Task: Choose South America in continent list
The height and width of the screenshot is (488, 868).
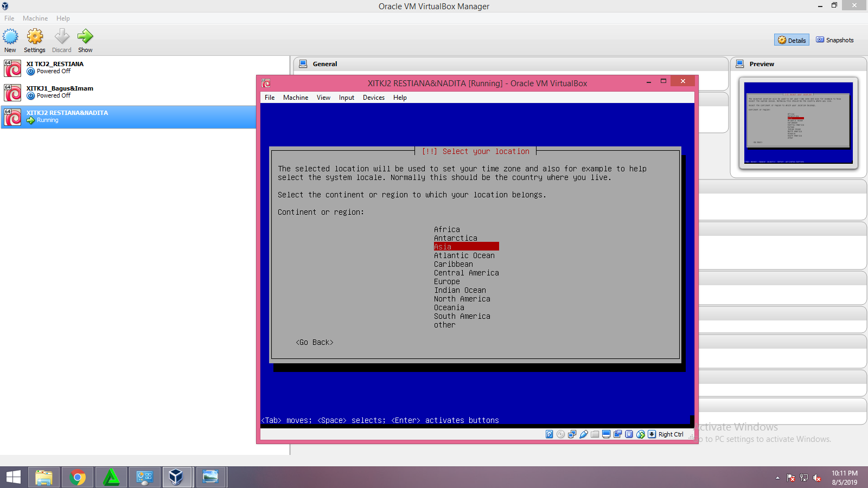Action: tap(462, 316)
